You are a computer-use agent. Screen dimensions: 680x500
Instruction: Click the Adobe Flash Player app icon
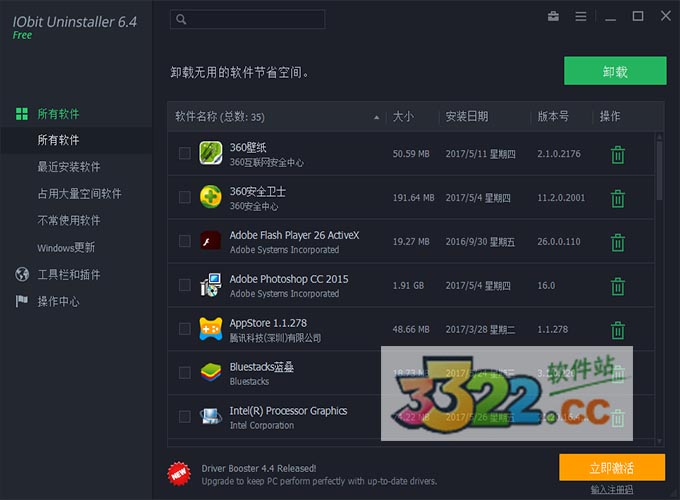click(x=211, y=241)
